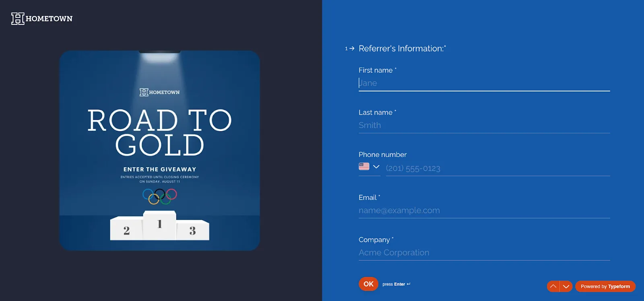Image resolution: width=644 pixels, height=301 pixels.
Task: Click the phone number input field
Action: (x=498, y=168)
